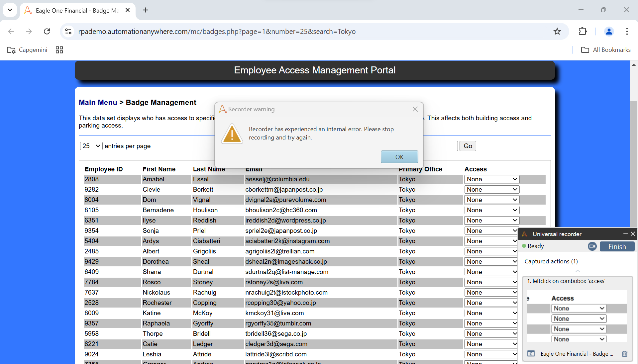This screenshot has height=364, width=638.
Task: Open Access dropdown for Leshia Attride
Action: tap(491, 354)
